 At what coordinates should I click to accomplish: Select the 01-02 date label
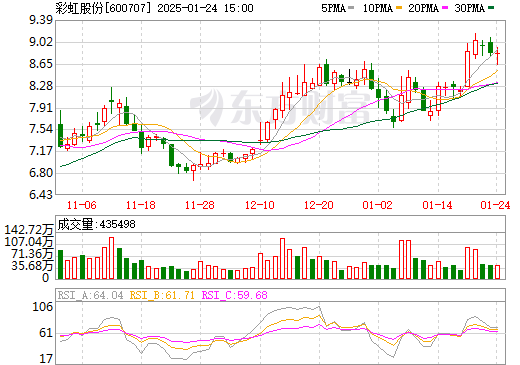(x=378, y=205)
